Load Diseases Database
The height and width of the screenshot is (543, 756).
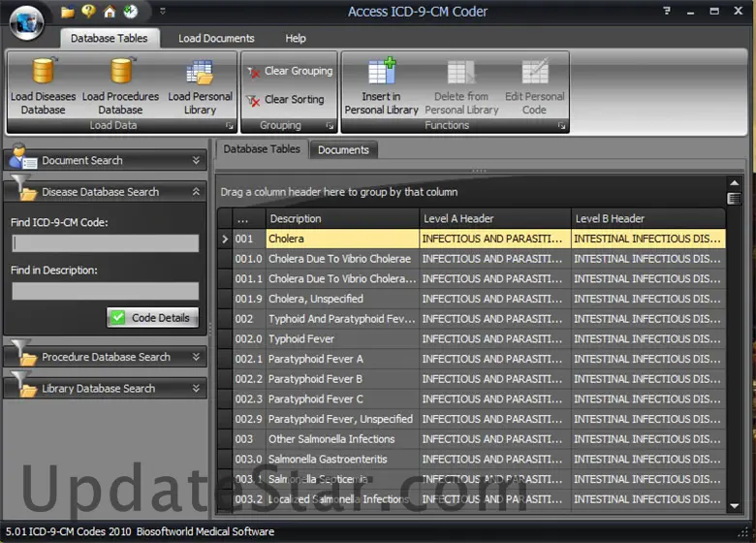[x=43, y=87]
